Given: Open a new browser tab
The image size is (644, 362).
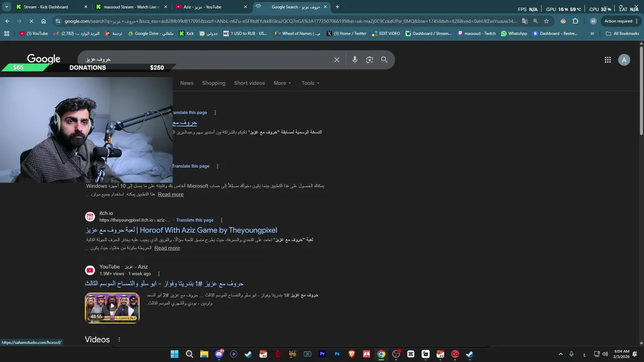Looking at the screenshot, I should tap(337, 7).
